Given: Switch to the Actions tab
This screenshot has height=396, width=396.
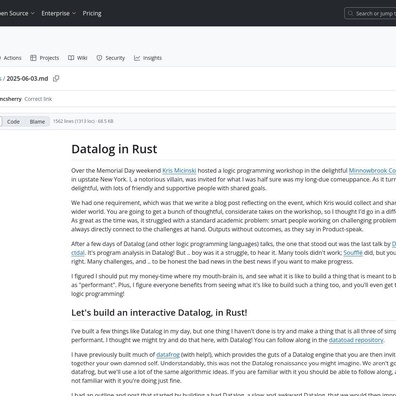Looking at the screenshot, I should click(11, 58).
